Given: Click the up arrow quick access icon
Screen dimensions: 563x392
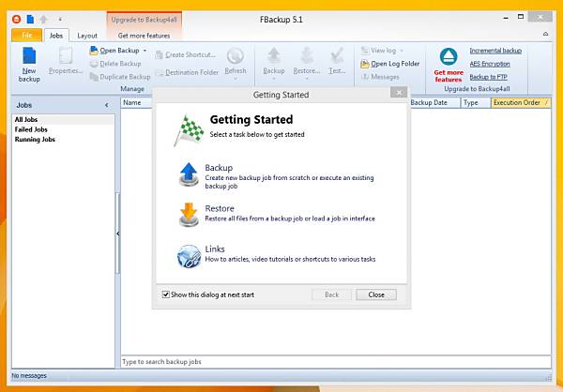Looking at the screenshot, I should pyautogui.click(x=43, y=19).
